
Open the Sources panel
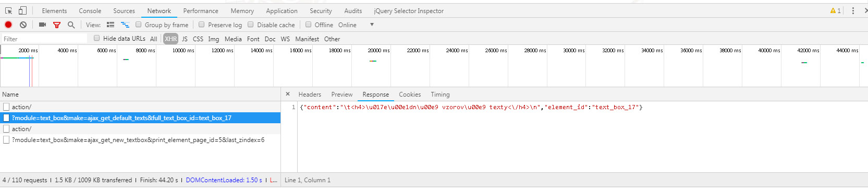coord(124,10)
